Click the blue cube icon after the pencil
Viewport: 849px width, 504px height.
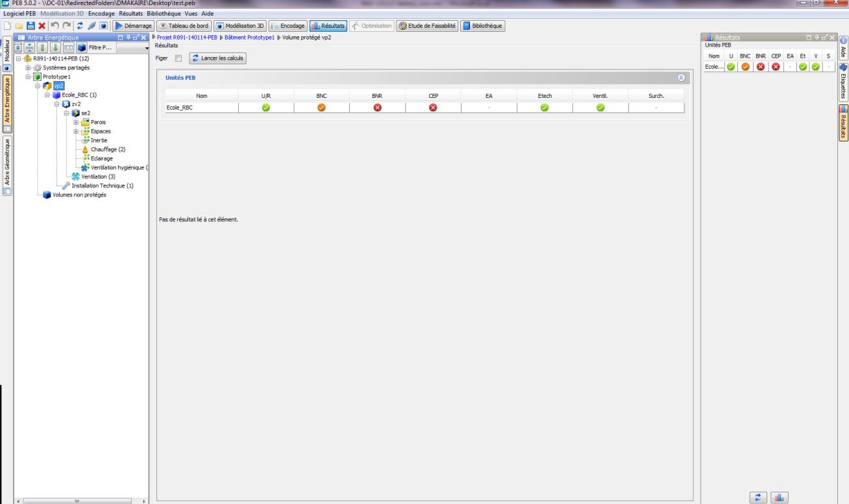(x=103, y=25)
